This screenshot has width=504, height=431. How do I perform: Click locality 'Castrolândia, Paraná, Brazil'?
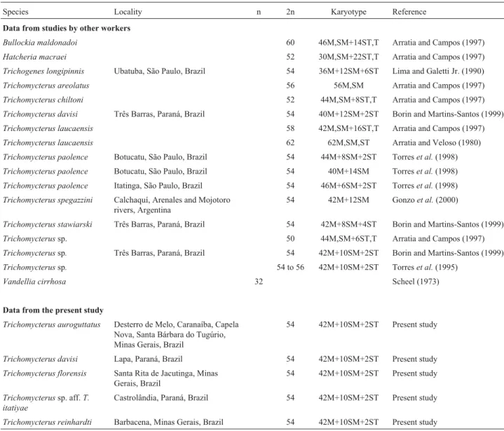[x=161, y=398]
